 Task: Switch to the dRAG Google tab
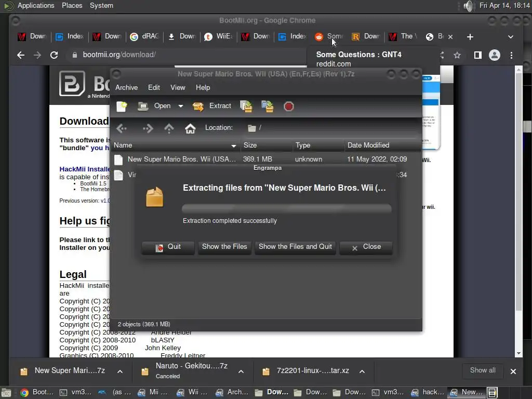(x=145, y=36)
